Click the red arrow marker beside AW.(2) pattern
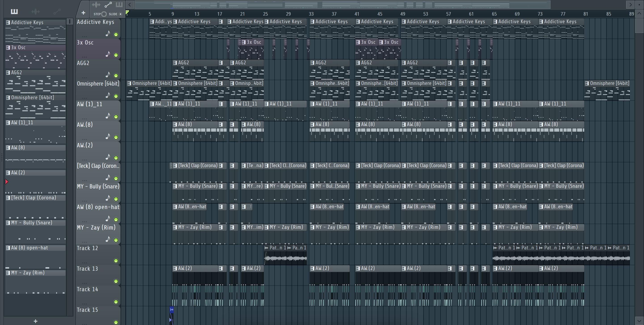Viewport: 644px width, 325px height. (x=6, y=181)
